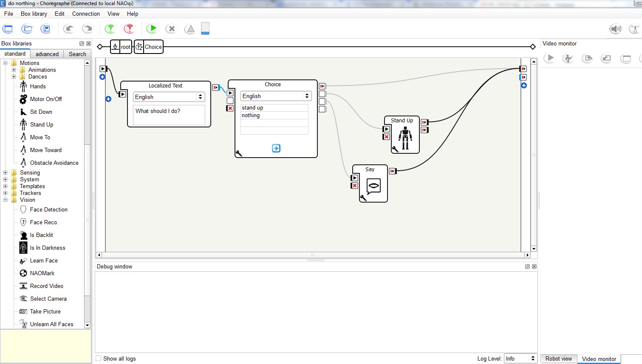This screenshot has width=642, height=364.
Task: Click the play icon in Video monitor
Action: 550,58
